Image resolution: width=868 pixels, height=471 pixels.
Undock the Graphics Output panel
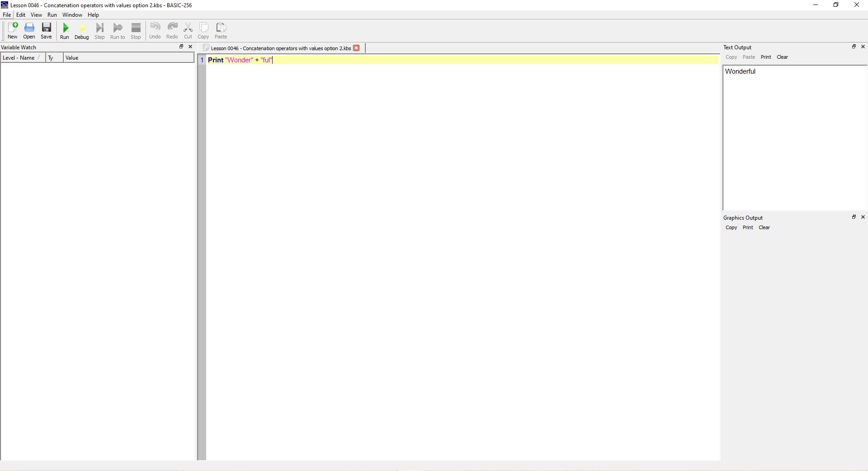854,217
